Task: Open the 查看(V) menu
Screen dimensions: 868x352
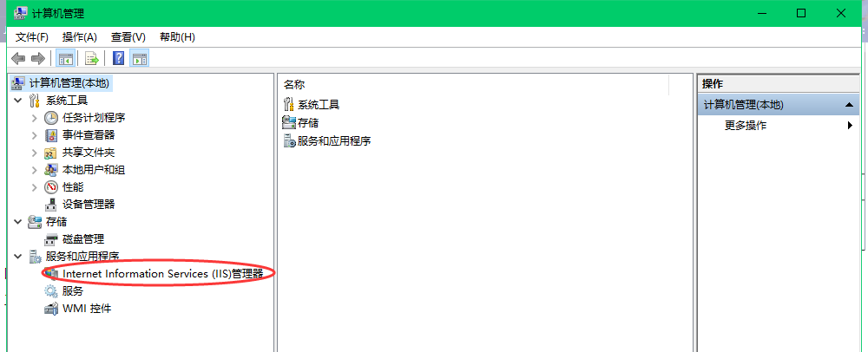Action: click(128, 37)
